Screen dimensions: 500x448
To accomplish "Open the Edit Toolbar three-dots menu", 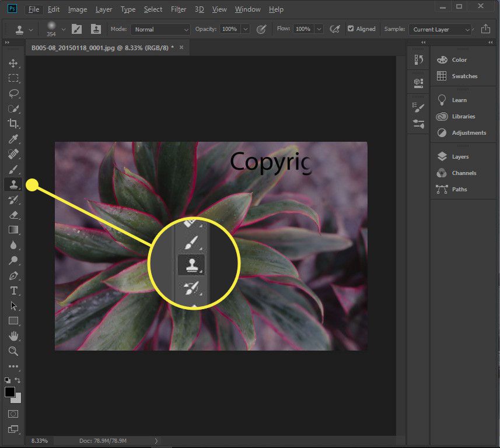I will tap(13, 366).
